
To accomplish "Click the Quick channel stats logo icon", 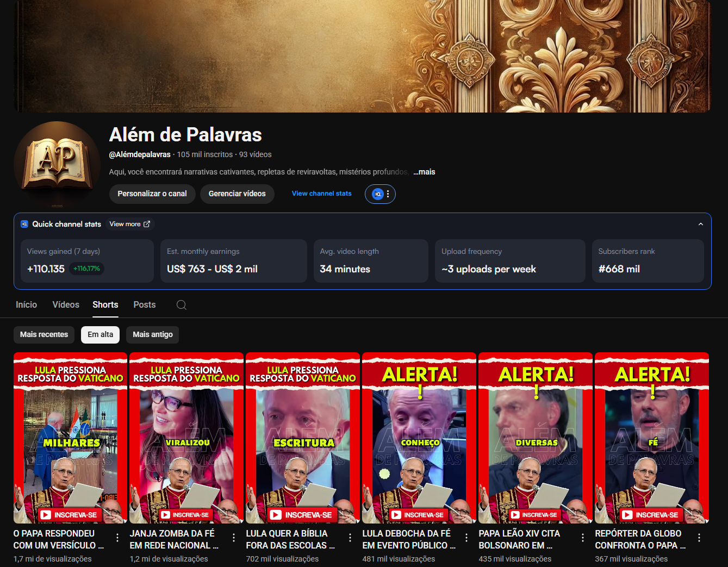I will pos(24,224).
